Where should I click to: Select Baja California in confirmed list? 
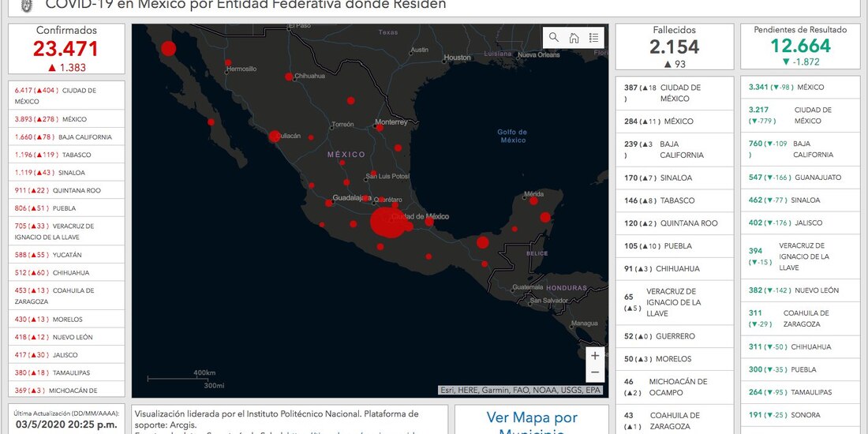pos(66,137)
